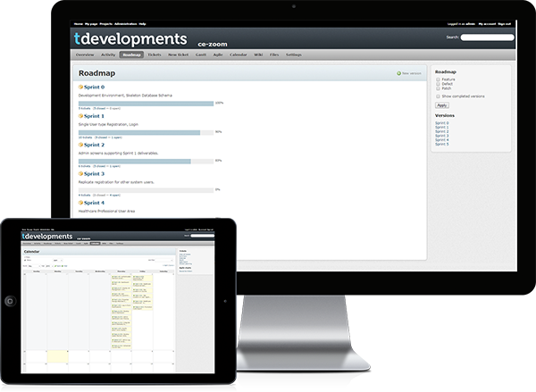This screenshot has height=392, width=536.
Task: Click the 5 tickets link under Sprint 0
Action: pos(85,108)
